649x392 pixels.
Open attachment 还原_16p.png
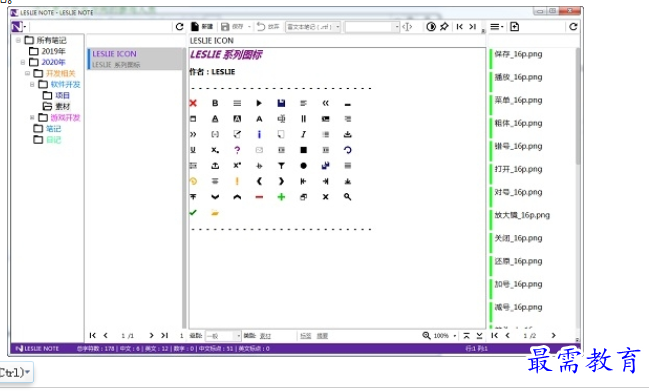coord(518,261)
